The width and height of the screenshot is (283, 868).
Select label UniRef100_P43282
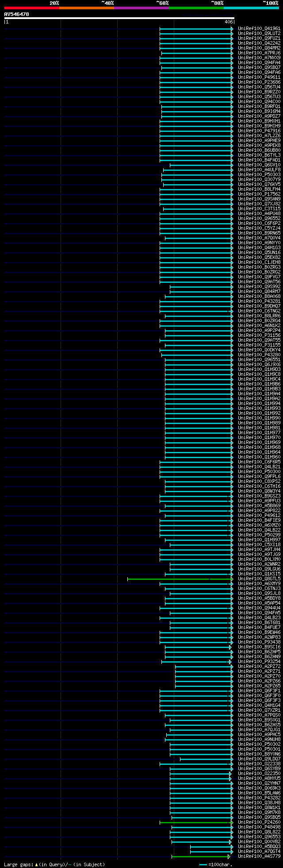pos(259,798)
